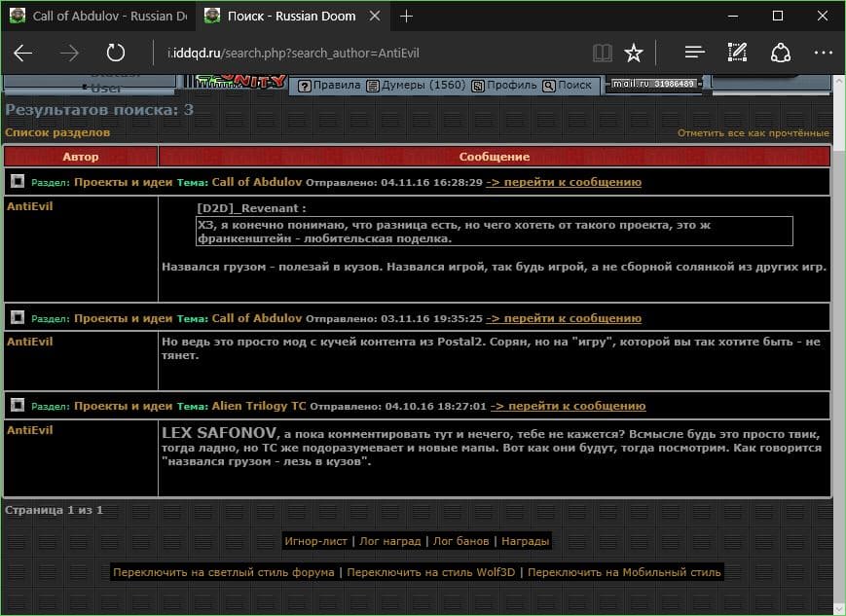
Task: Click the Список разделов link
Action: click(x=57, y=132)
